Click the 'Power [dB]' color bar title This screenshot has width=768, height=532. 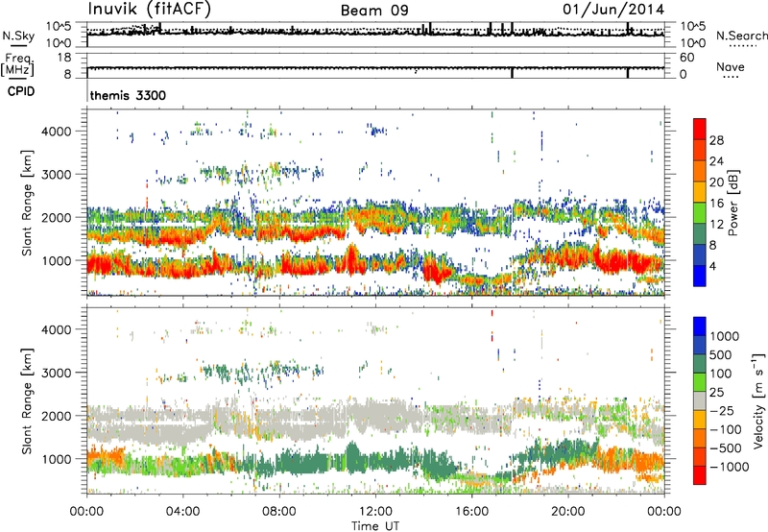click(x=732, y=203)
